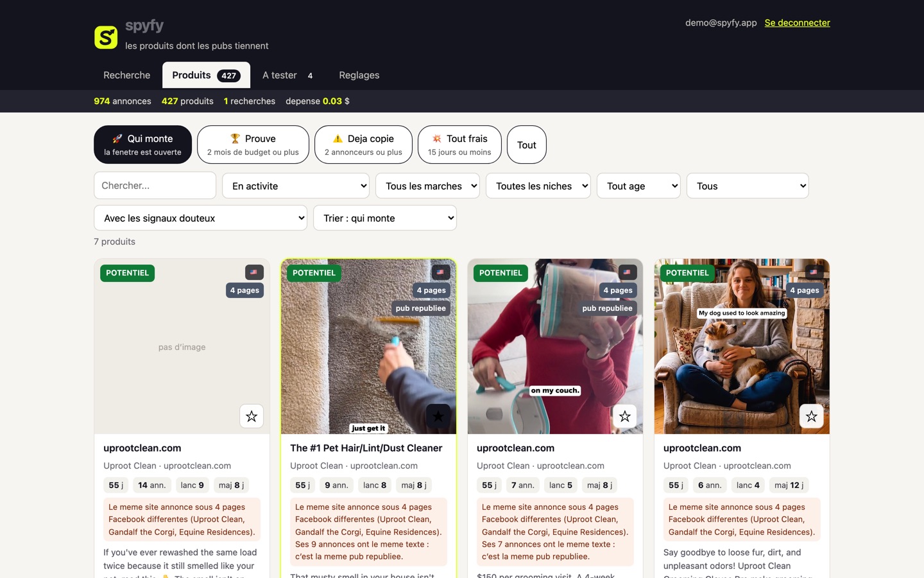Open "The #1 Pet Hair/Lint/Dust Cleaner" title
The height and width of the screenshot is (578, 924).
tap(366, 448)
